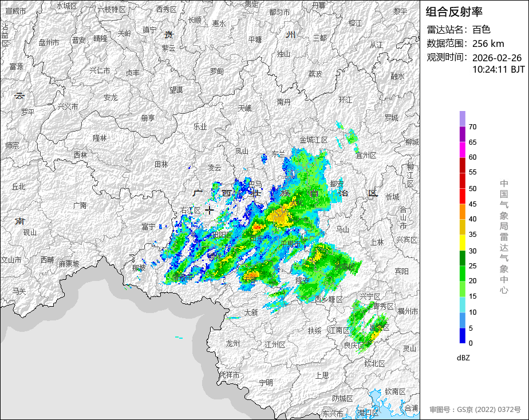Click the map approval number '审图号: GS京 (2022) 0372号'
529x420 pixels.
coord(475,410)
